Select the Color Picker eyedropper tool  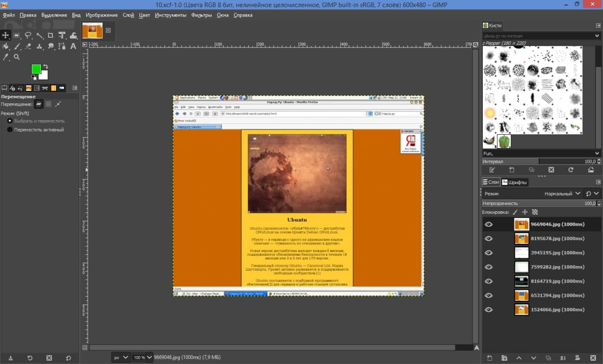pos(6,57)
